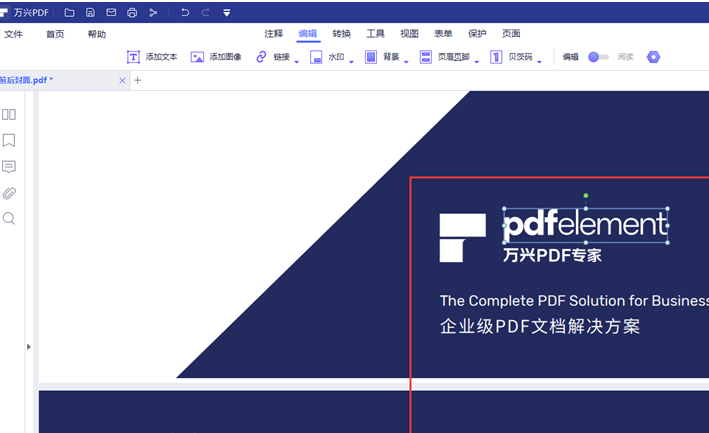Select the 前后封面.pdf document tab
Viewport: 709px width, 433px height.
pyautogui.click(x=63, y=80)
